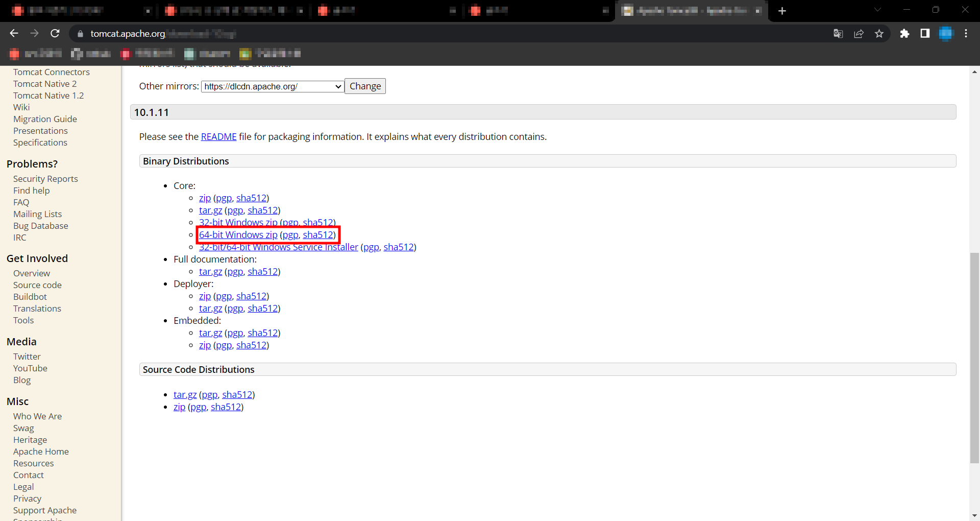Open pgp for Windows Service Installer
980x521 pixels.
(371, 247)
